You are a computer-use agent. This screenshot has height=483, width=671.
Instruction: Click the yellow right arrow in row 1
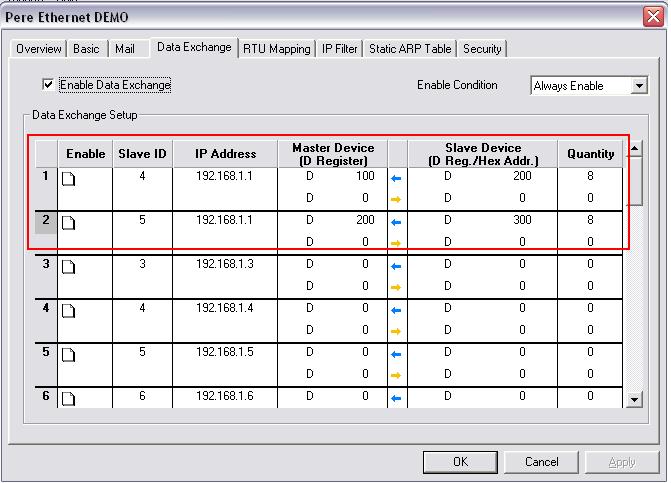pos(396,199)
